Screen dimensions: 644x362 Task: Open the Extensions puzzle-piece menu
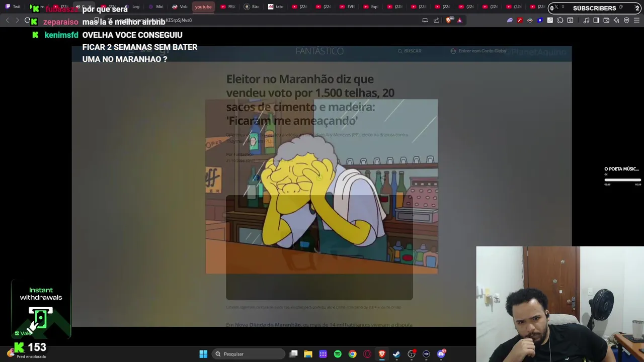click(x=560, y=20)
